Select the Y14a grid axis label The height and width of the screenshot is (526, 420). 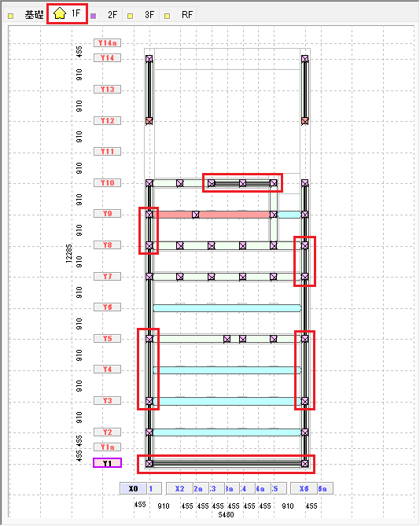[x=107, y=43]
